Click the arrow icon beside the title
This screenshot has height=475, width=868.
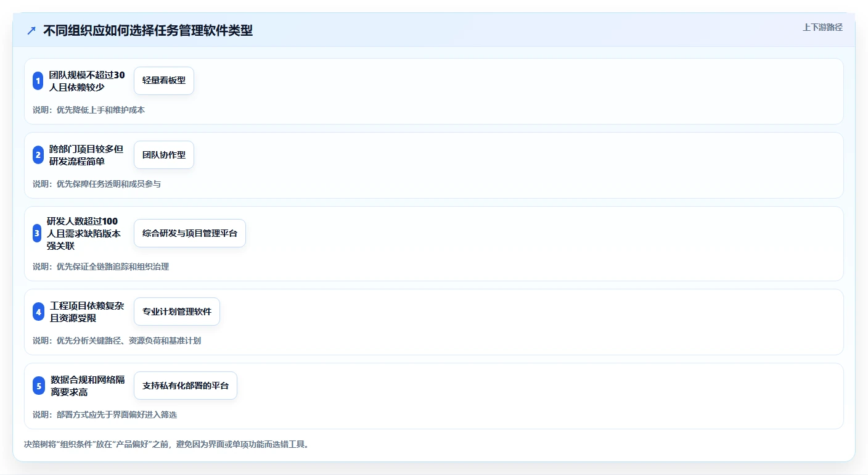coord(31,30)
